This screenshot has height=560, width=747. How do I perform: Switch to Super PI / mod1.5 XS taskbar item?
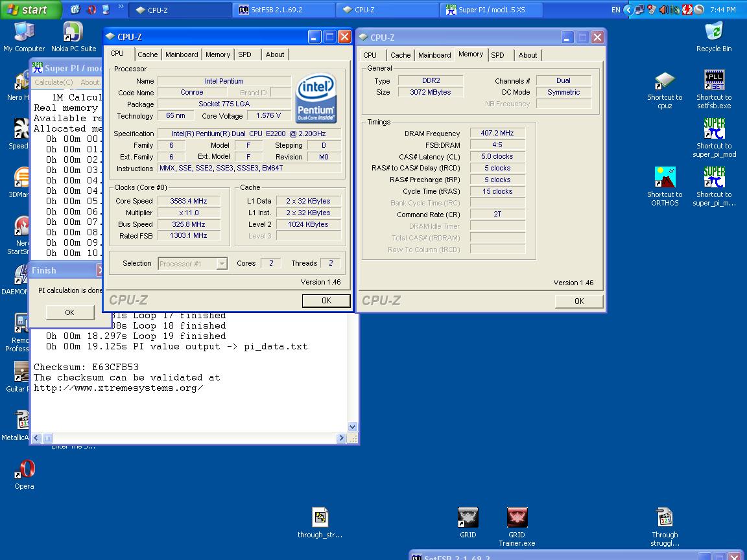point(491,10)
